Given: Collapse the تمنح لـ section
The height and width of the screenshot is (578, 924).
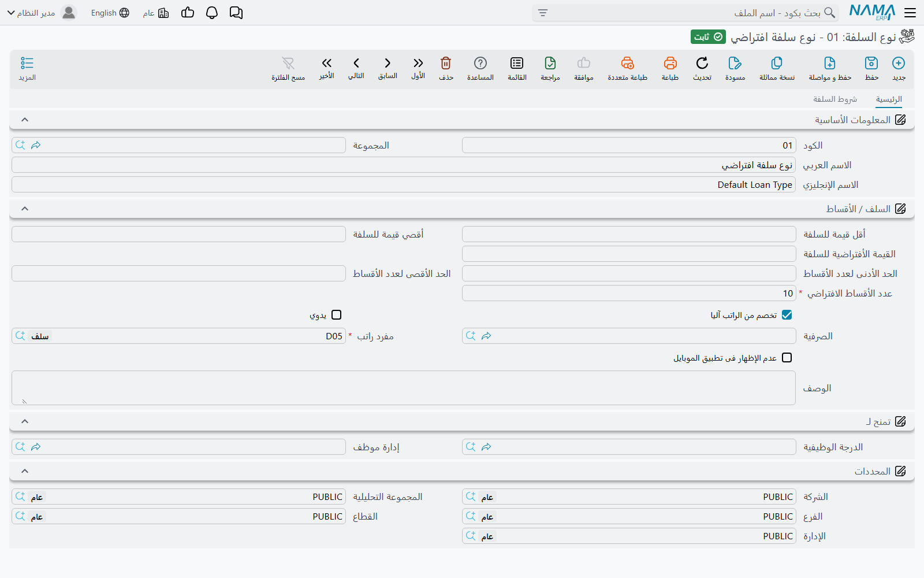Looking at the screenshot, I should point(25,421).
